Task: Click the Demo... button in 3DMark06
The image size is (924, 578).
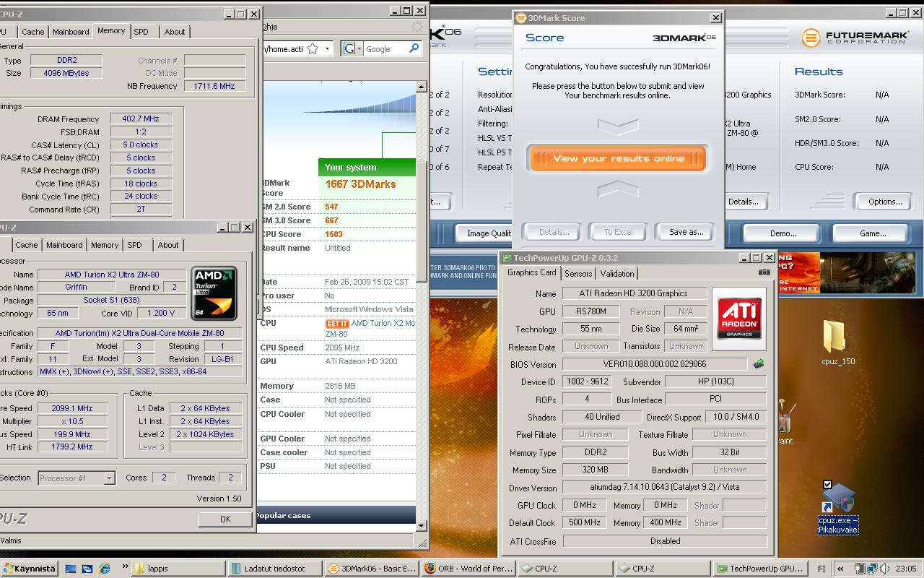Action: pyautogui.click(x=783, y=233)
